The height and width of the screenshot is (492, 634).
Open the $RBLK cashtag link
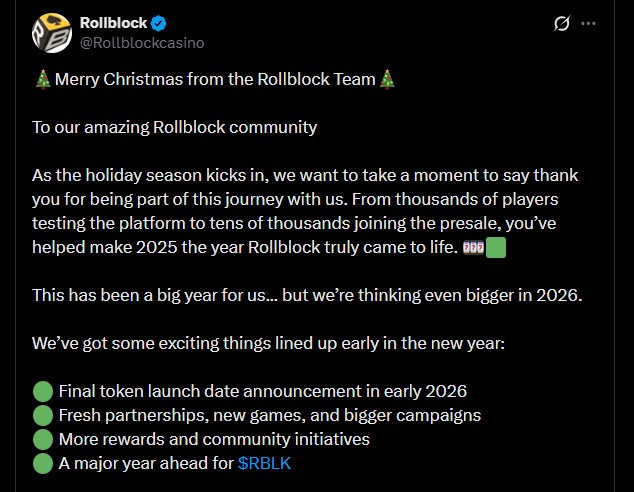tap(265, 463)
